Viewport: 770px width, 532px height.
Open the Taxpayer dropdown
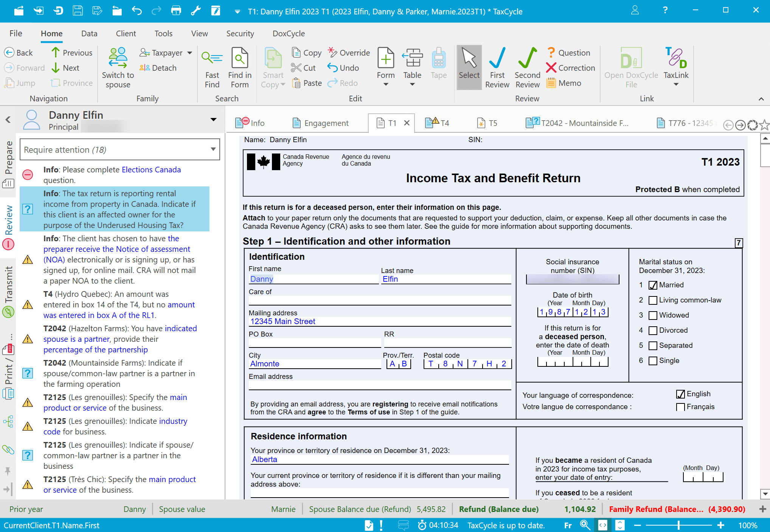(x=189, y=53)
